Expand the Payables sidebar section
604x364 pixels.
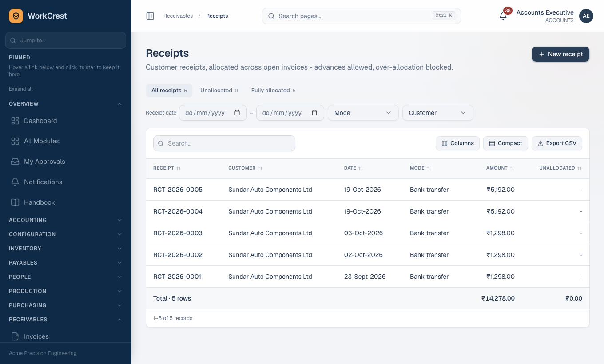point(66,263)
